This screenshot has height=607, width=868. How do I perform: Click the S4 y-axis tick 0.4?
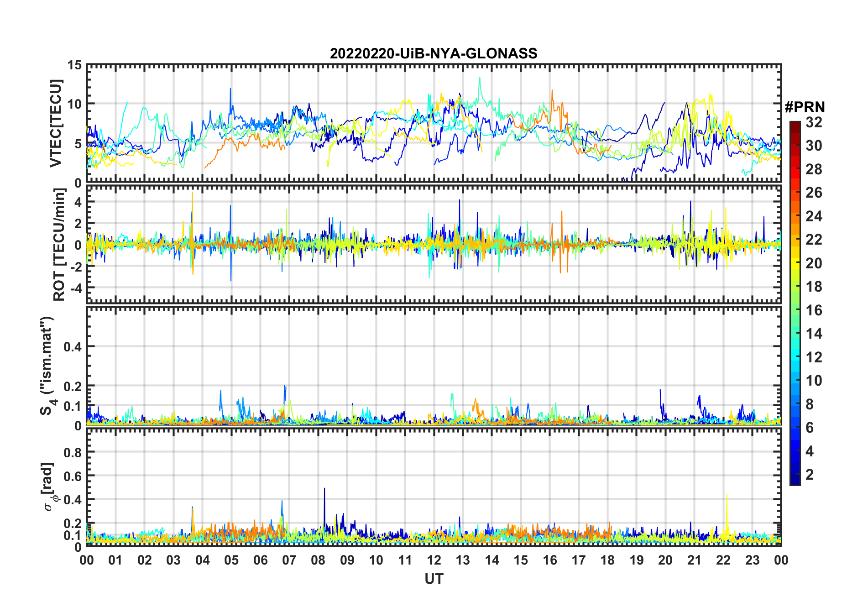(73, 347)
